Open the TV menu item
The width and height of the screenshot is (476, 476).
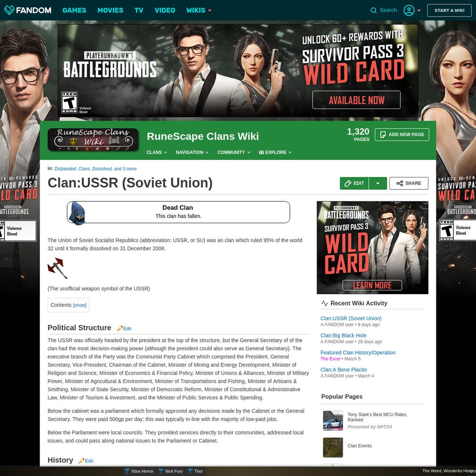(x=139, y=10)
